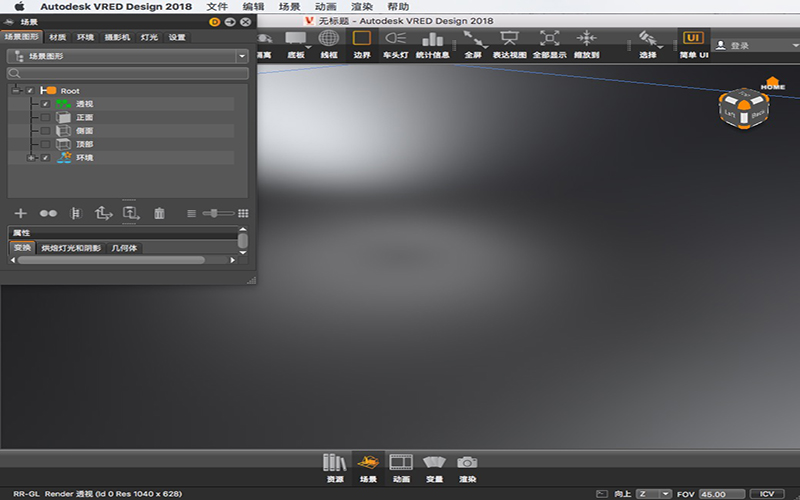The width and height of the screenshot is (800, 500).
Task: Click the export selection icon
Action: click(131, 213)
